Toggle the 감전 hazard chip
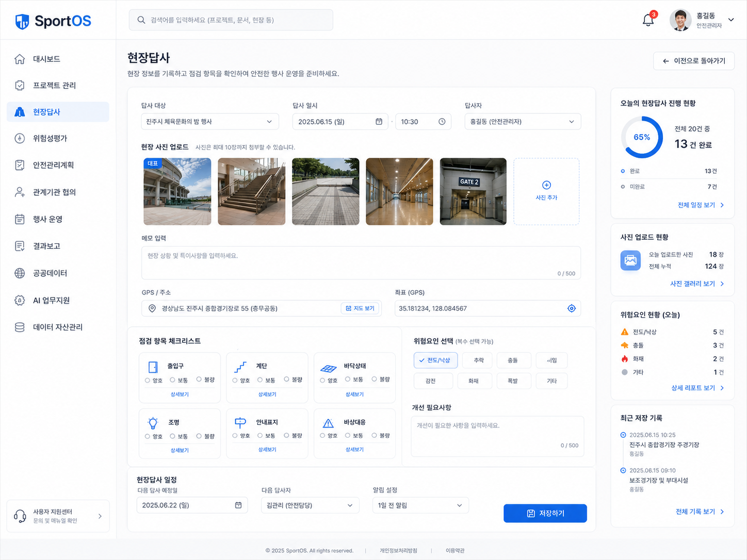 pos(433,381)
